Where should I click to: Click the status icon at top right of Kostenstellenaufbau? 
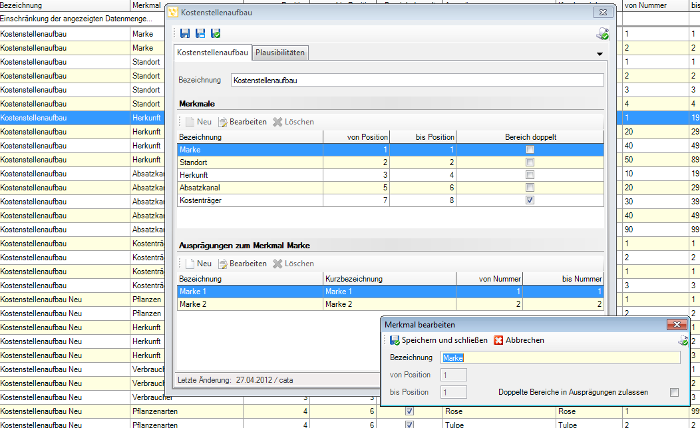click(603, 33)
